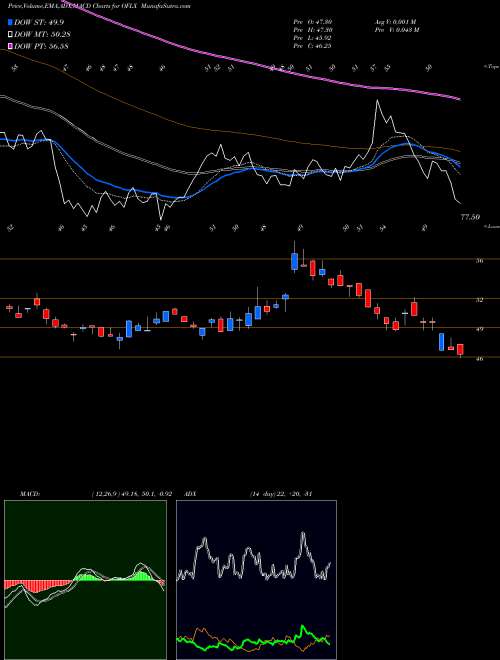Click the 'Pre V: 0.043 M' volume value
The height and width of the screenshot is (660, 500).
coord(396,30)
